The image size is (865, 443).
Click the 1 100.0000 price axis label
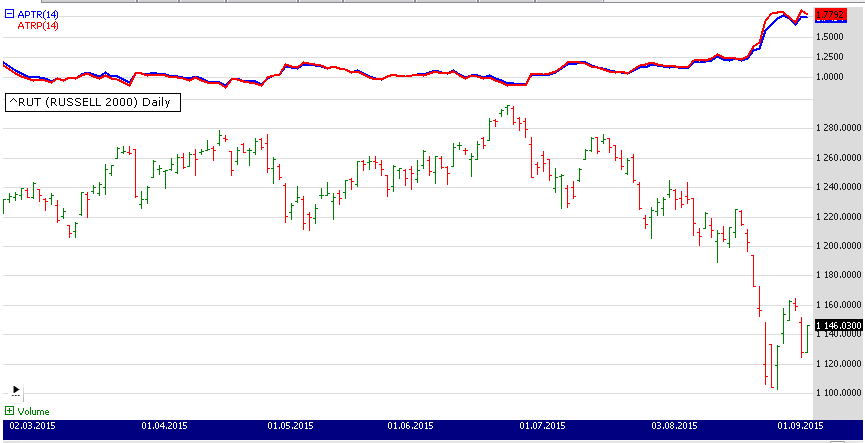838,393
